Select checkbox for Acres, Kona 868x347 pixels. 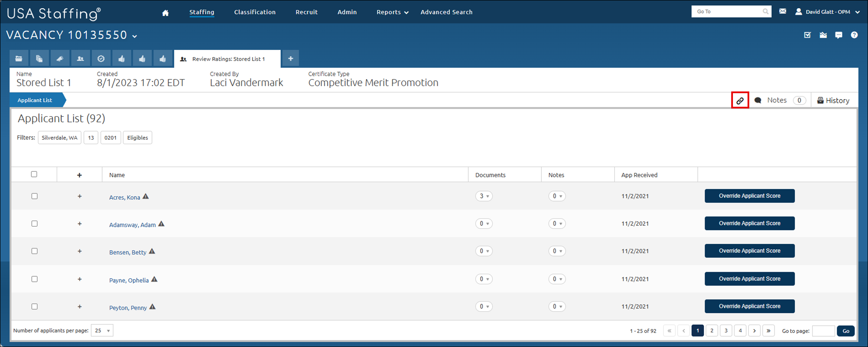(34, 196)
